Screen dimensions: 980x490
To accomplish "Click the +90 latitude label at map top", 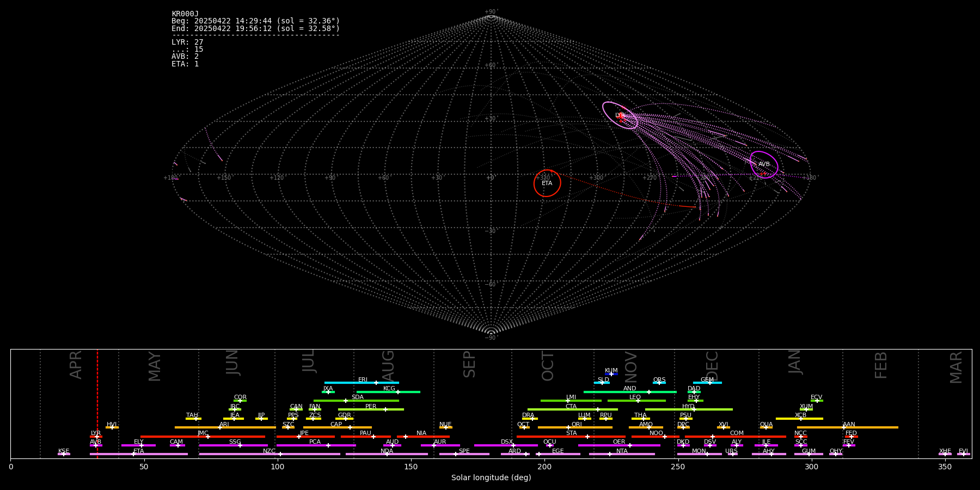I will tap(491, 12).
